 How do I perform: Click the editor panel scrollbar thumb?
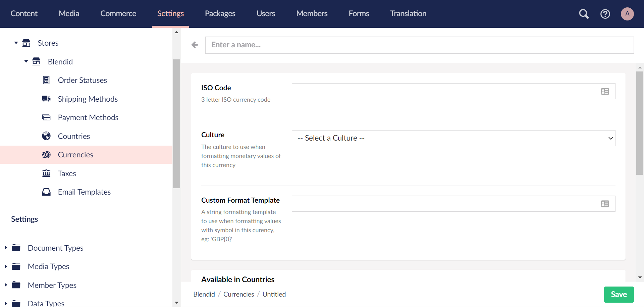640,123
